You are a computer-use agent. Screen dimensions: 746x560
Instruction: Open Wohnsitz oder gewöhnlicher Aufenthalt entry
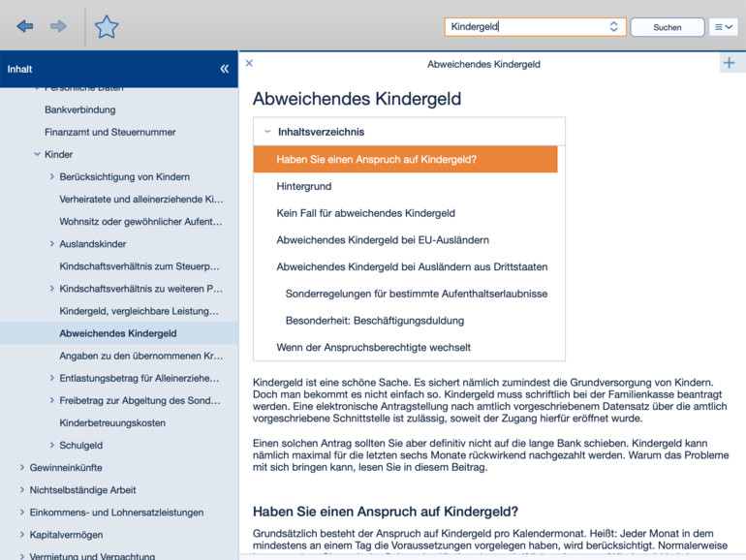point(140,222)
